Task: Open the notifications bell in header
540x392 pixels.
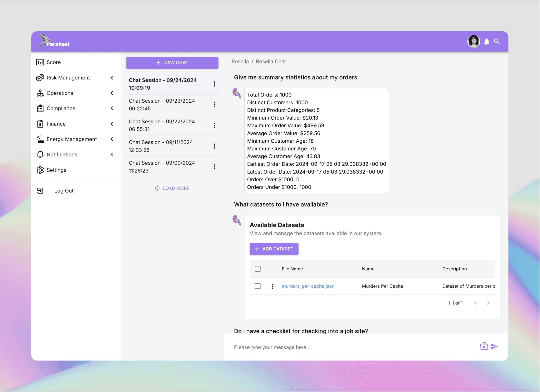Action: pyautogui.click(x=487, y=42)
